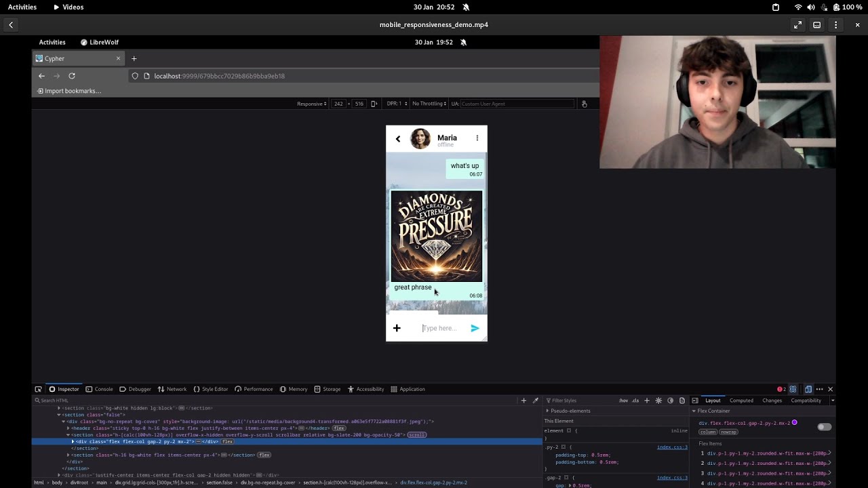This screenshot has width=868, height=488.
Task: Open Maria's profile avatar
Action: click(420, 139)
